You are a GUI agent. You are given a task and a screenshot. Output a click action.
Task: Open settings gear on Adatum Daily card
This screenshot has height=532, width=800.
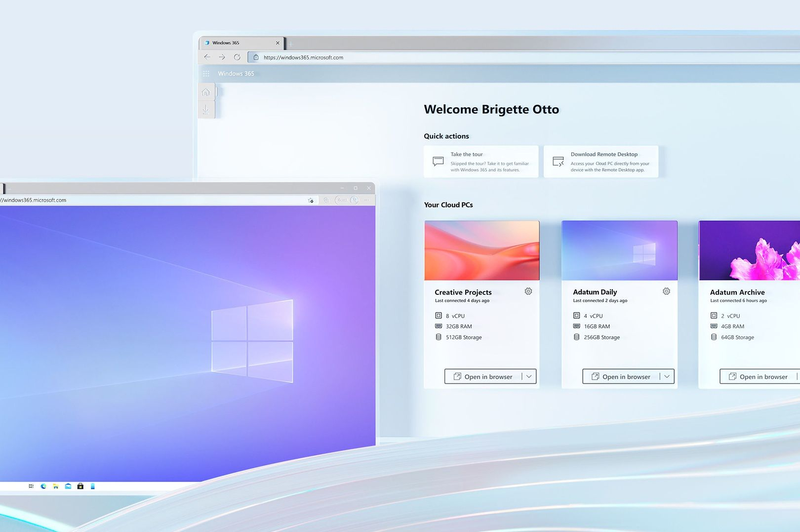click(666, 291)
